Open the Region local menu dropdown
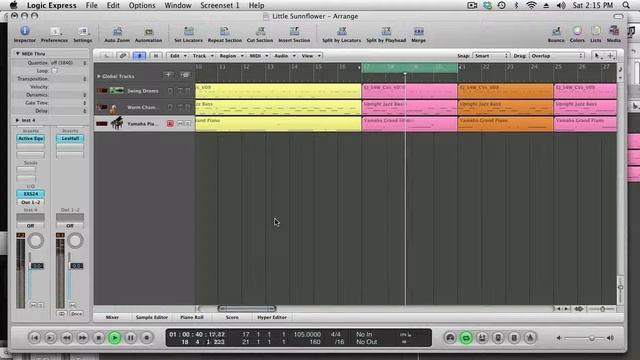This screenshot has width=640, height=360. pyautogui.click(x=231, y=56)
